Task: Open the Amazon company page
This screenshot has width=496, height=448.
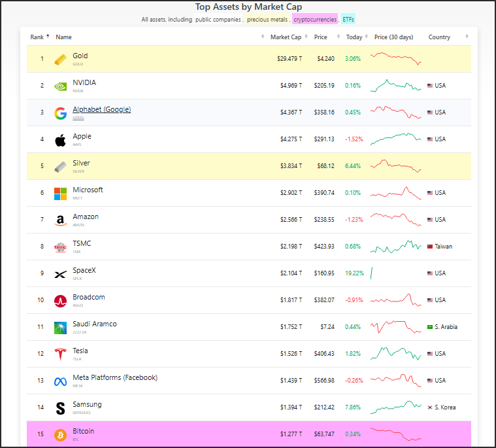Action: click(x=86, y=216)
